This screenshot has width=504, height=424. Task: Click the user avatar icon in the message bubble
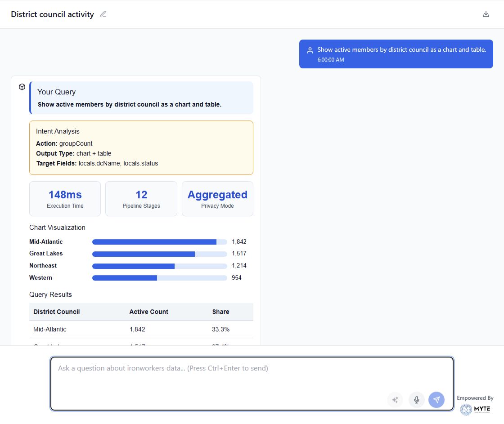pos(310,50)
